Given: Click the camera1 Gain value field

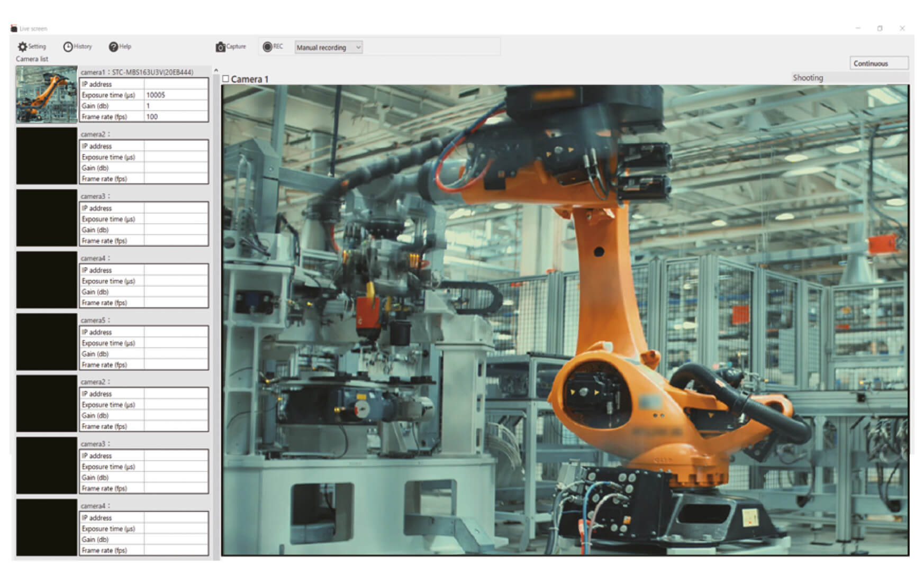Looking at the screenshot, I should coord(176,106).
